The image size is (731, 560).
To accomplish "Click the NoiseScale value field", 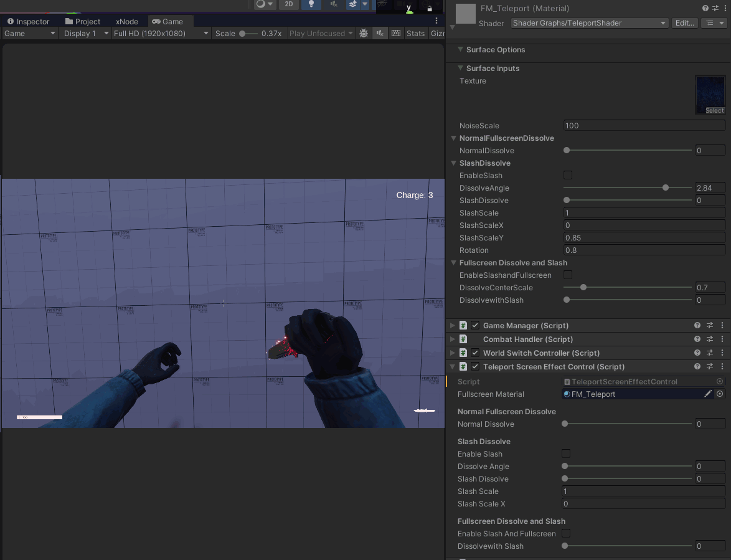I will coord(644,125).
